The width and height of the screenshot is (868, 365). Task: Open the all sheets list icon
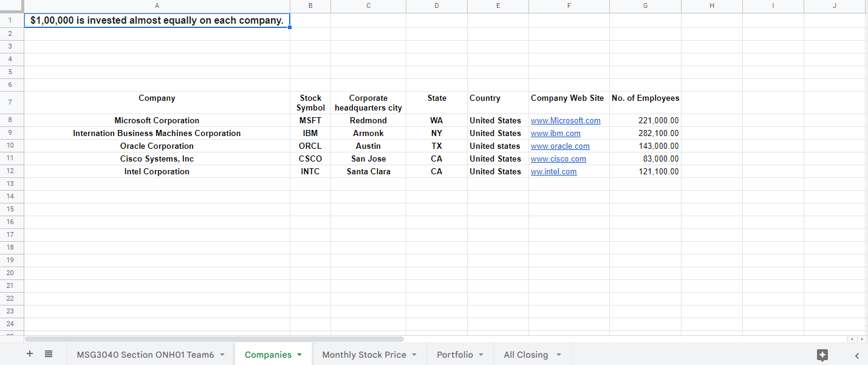tap(49, 354)
